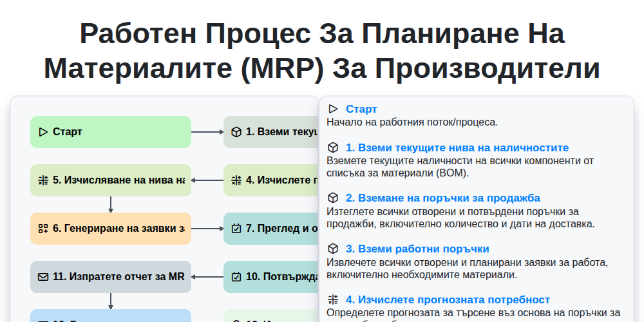The height and width of the screenshot is (322, 644).
Task: Click the box icon beside 3. Вземи работни поръчки
Action: pos(333,249)
